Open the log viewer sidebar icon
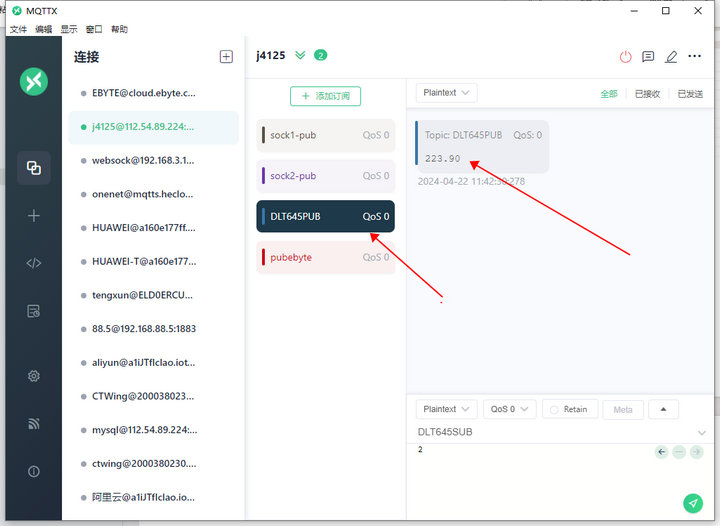The height and width of the screenshot is (526, 720). [x=34, y=311]
